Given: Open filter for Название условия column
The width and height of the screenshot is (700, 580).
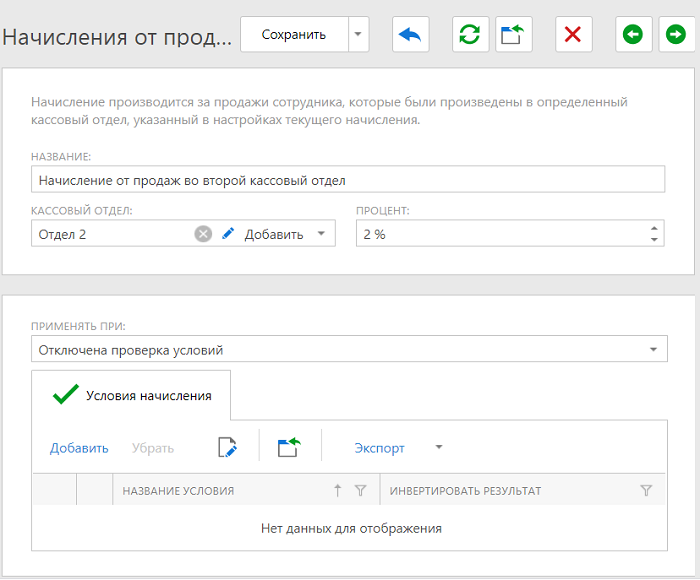Looking at the screenshot, I should [360, 490].
